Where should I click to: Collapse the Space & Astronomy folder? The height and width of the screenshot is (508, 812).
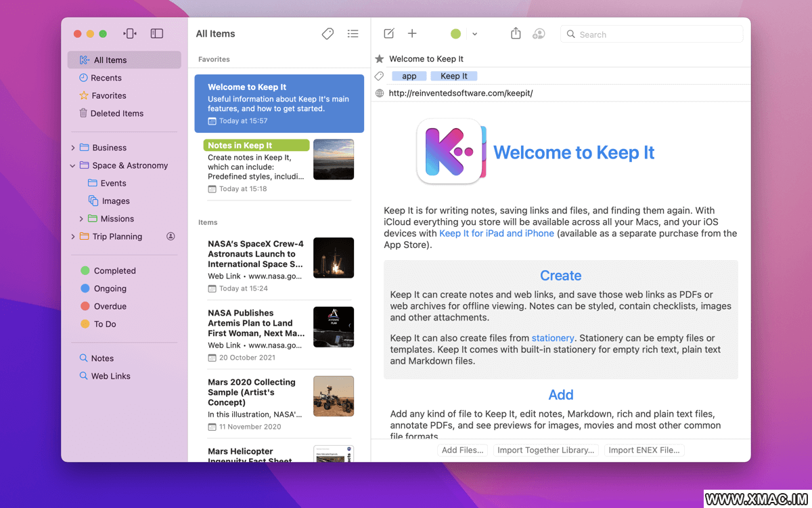pyautogui.click(x=73, y=165)
